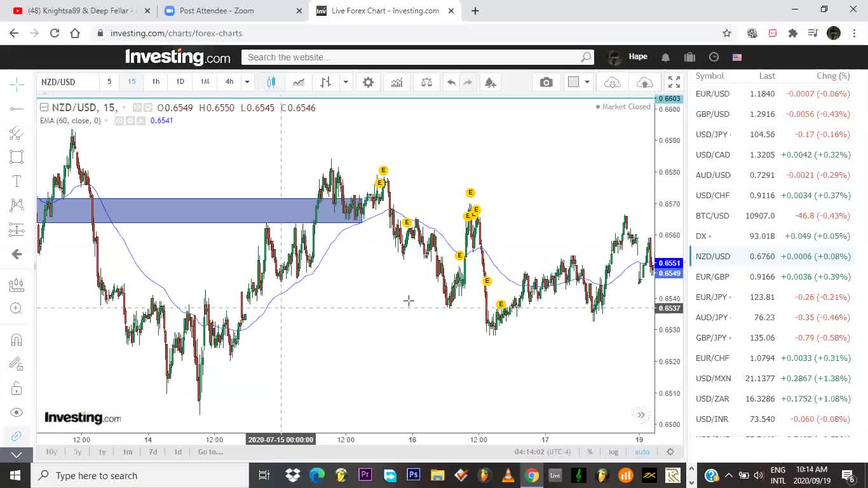Open the pitchfork drawing tools
This screenshot has width=868, height=488.
pos(17,133)
